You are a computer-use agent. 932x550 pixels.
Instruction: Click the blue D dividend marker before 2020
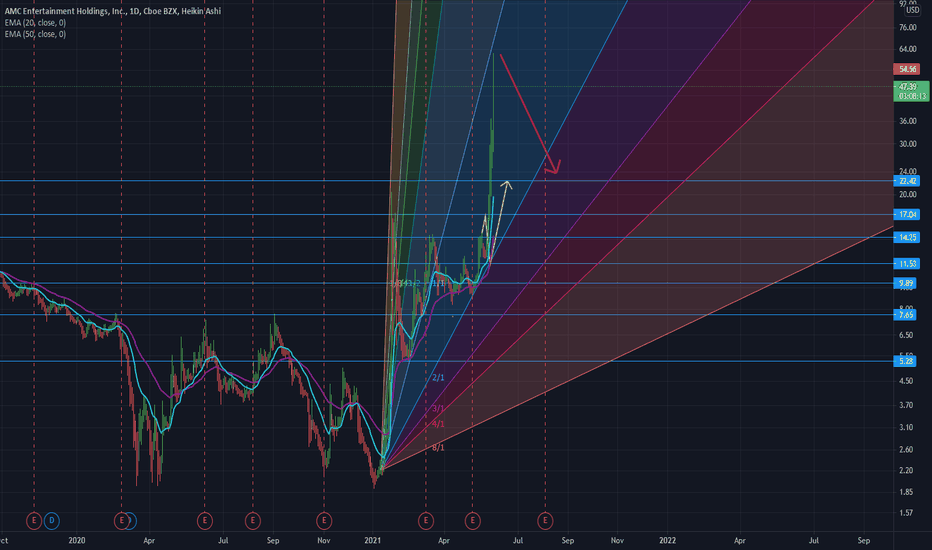52,521
